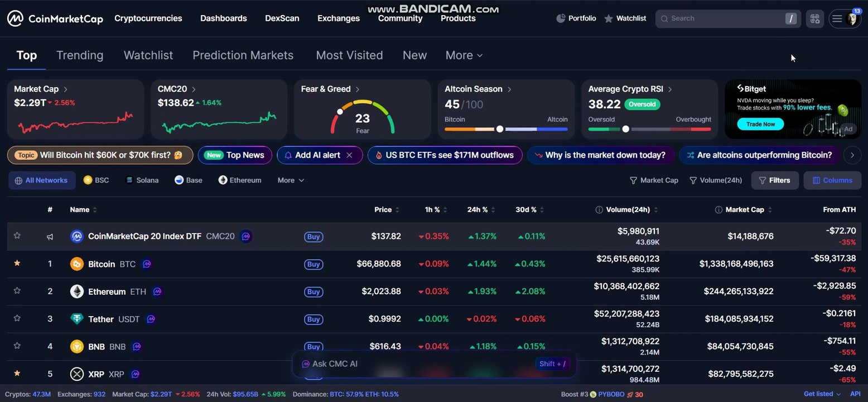Toggle watchlist star for Tether
The width and height of the screenshot is (868, 402).
(17, 318)
